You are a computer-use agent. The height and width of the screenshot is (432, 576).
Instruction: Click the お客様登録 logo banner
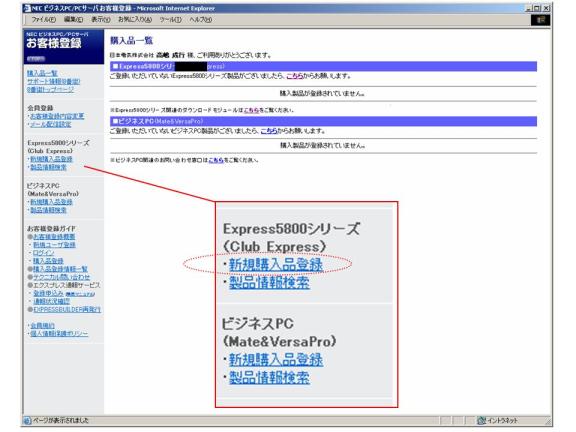64,47
